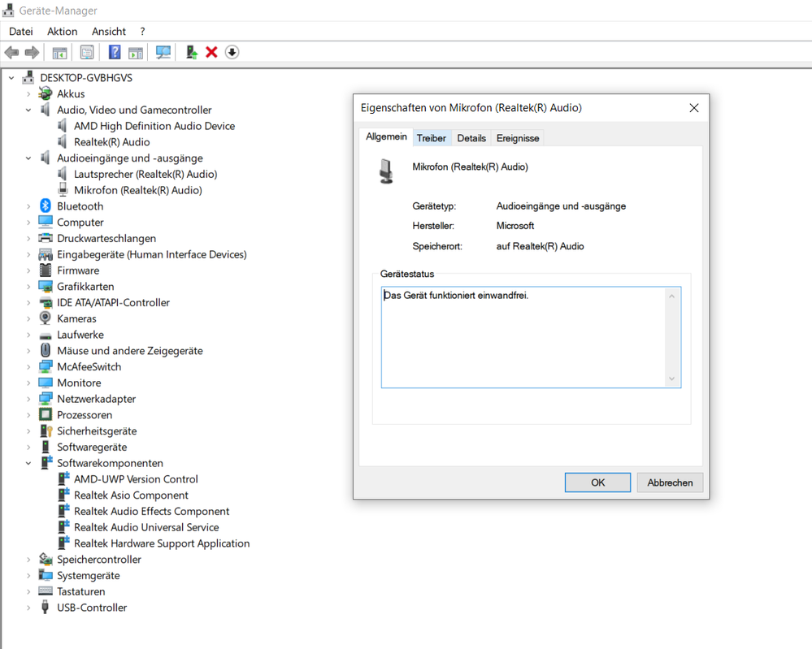Image resolution: width=812 pixels, height=649 pixels.
Task: Click the red X uninstall device icon
Action: coord(211,52)
